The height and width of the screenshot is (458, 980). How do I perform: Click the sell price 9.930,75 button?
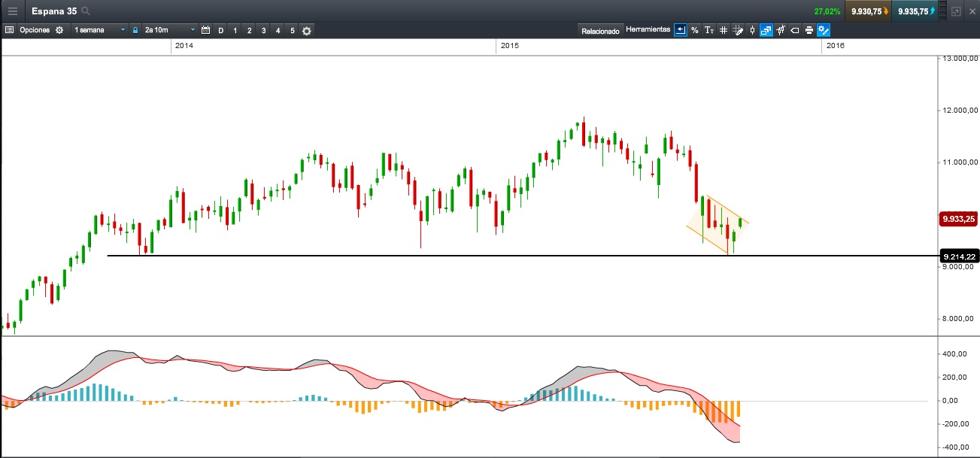(x=869, y=11)
